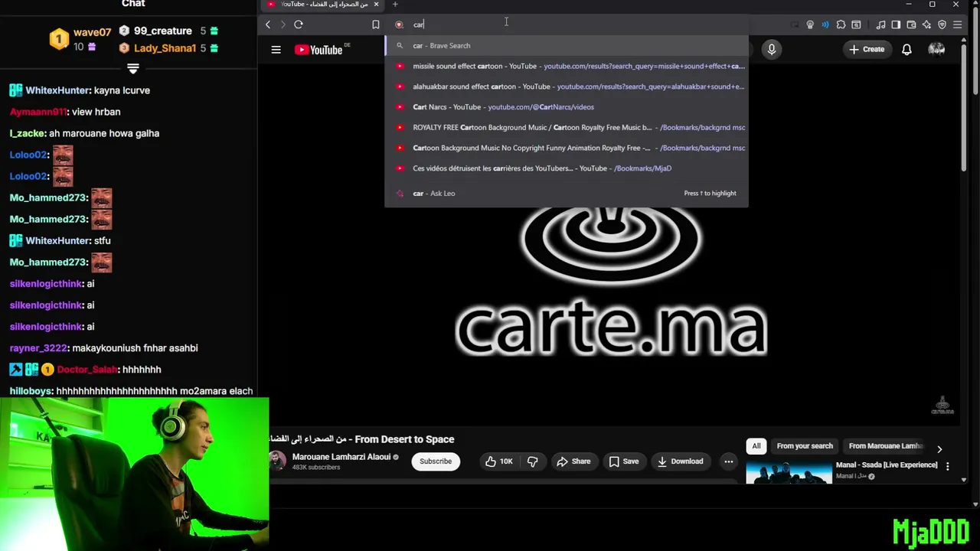Like the video with thumbs-up 10K
Image resolution: width=980 pixels, height=551 pixels.
tap(499, 461)
